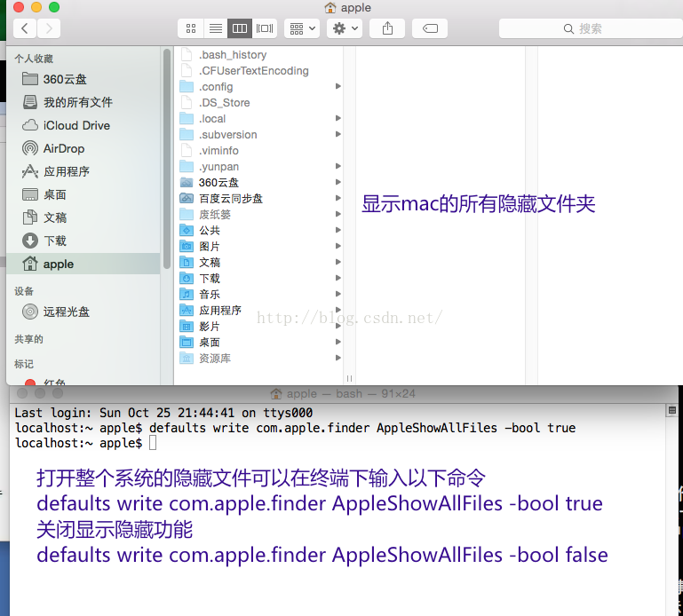This screenshot has width=683, height=616.
Task: Click the Terminal command prompt cursor
Action: coord(153,443)
